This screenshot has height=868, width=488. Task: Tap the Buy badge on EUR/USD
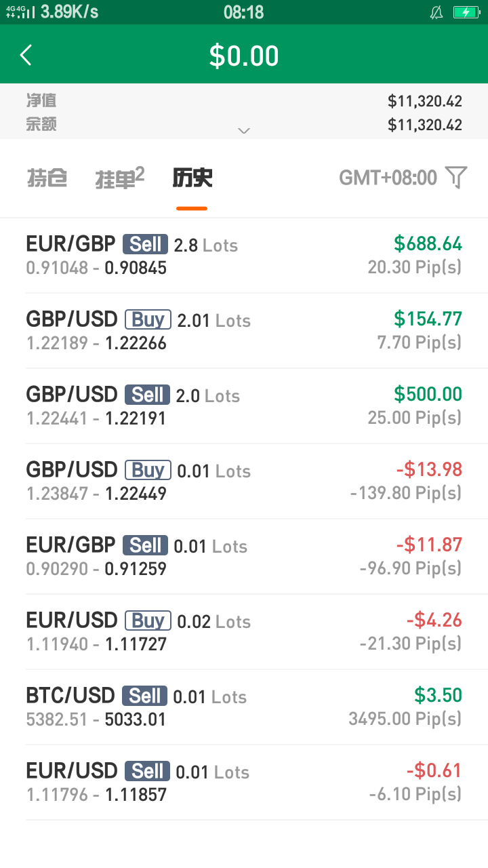(x=148, y=620)
